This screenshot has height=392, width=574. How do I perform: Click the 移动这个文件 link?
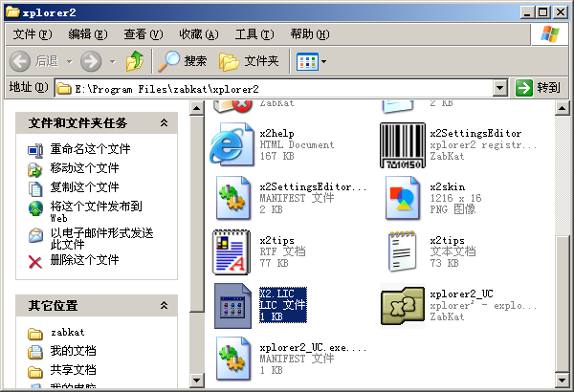[x=84, y=168]
